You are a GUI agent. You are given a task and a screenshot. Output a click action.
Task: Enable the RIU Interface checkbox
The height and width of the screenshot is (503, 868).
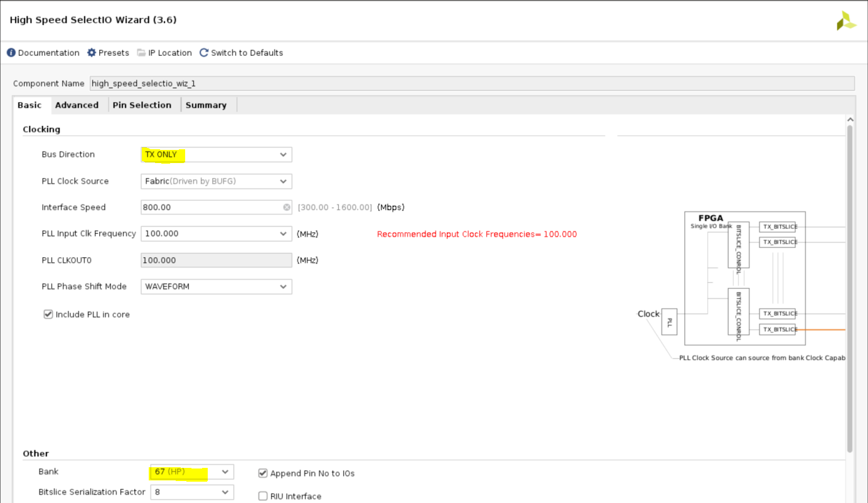pos(263,496)
